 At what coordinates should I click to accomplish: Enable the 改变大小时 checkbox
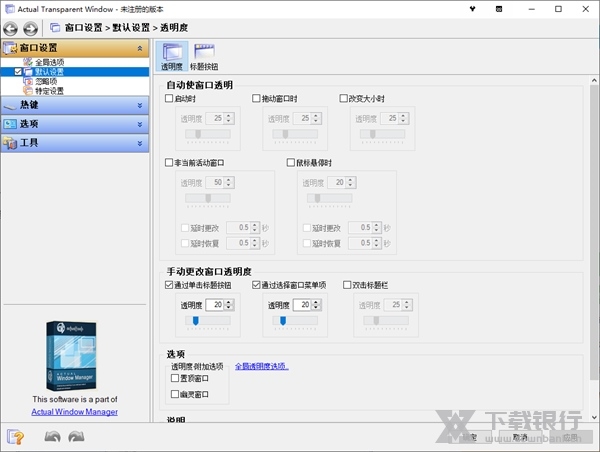point(343,98)
